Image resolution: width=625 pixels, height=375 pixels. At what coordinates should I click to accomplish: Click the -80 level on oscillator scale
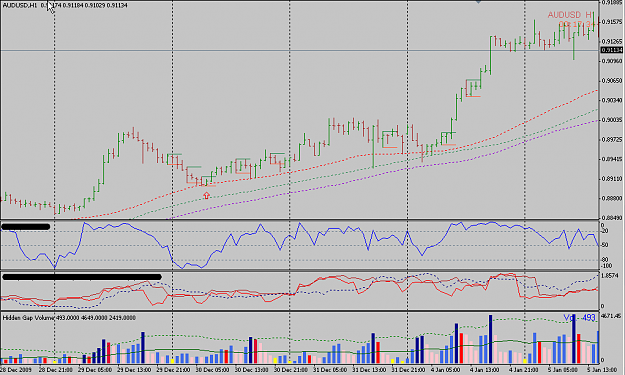(x=605, y=260)
